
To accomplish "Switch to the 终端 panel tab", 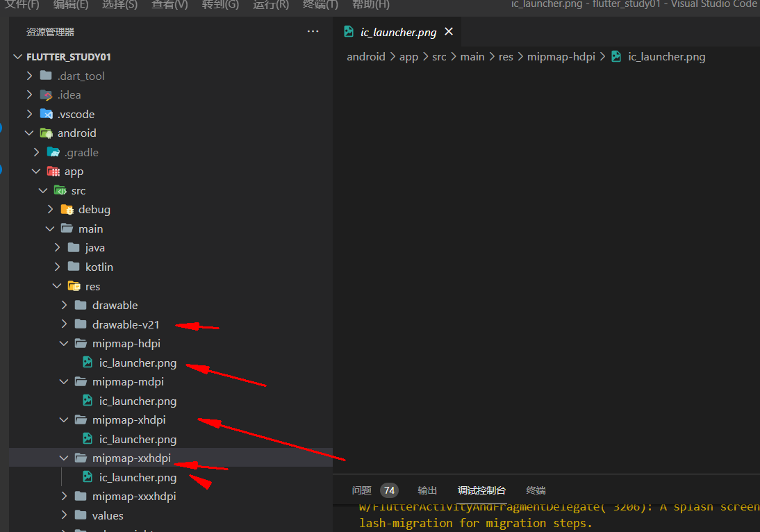I will 536,490.
